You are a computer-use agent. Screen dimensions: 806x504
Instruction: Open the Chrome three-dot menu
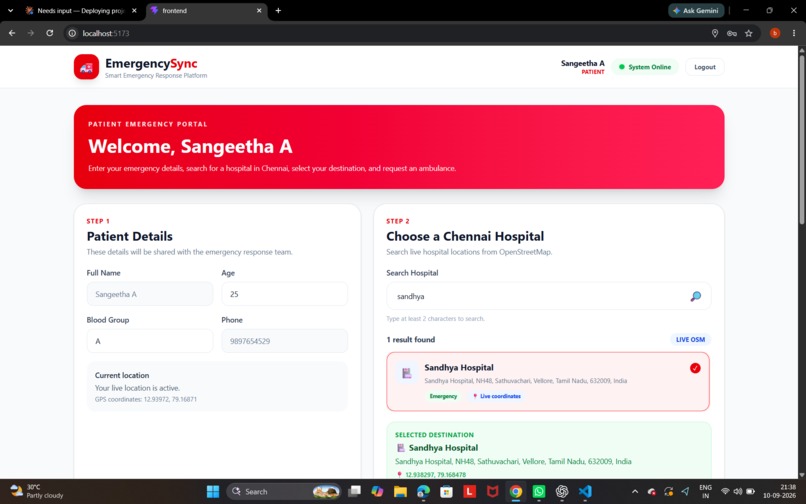coord(794,33)
